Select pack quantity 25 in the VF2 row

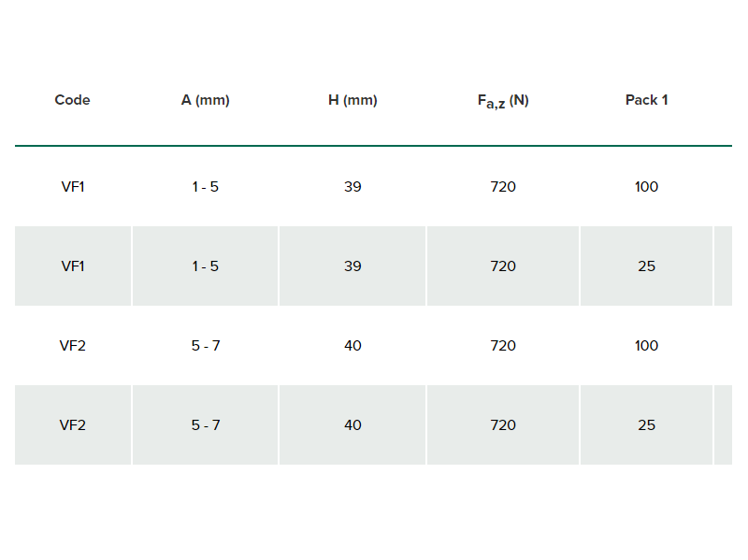coord(646,425)
